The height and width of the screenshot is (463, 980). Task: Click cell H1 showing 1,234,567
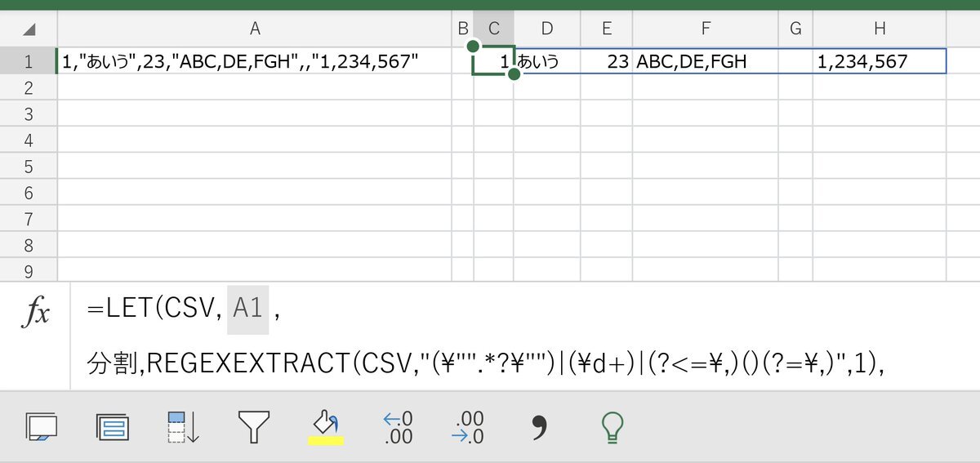[x=880, y=61]
